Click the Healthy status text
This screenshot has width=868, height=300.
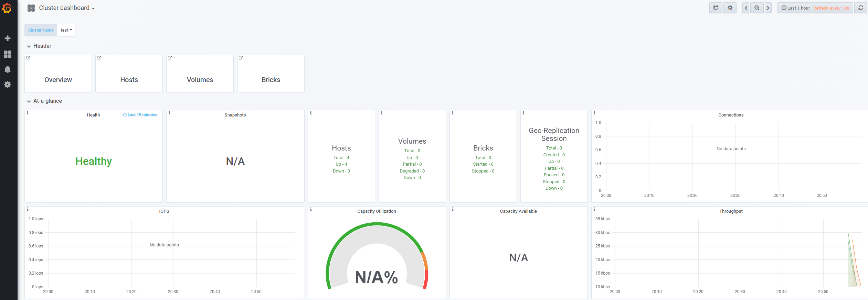[x=94, y=161]
